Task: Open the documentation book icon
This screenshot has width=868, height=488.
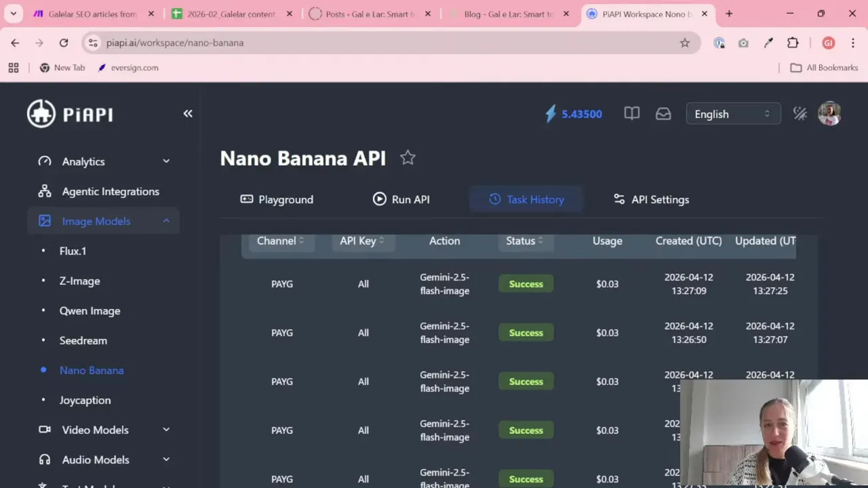Action: point(632,113)
